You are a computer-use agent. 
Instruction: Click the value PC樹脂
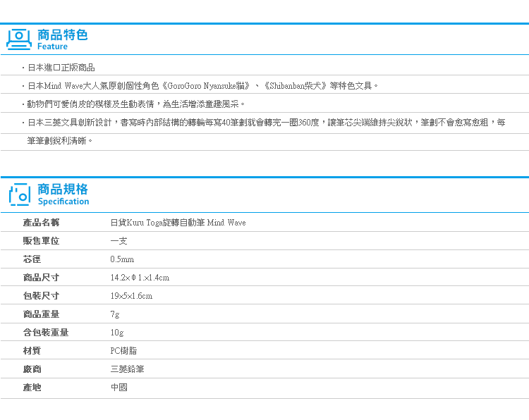(x=123, y=350)
